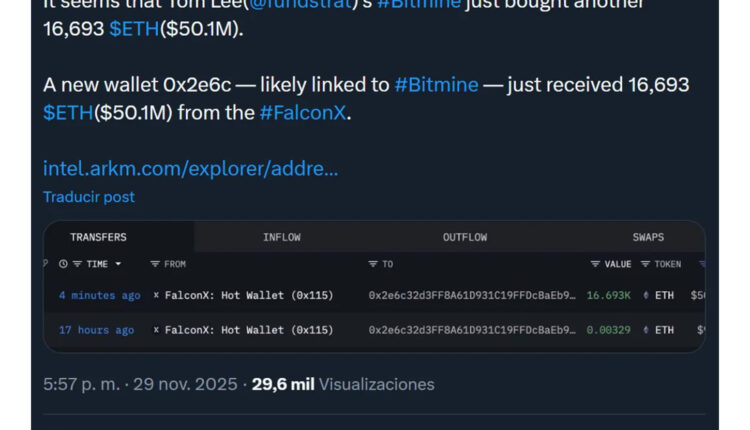Image resolution: width=750 pixels, height=430 pixels.
Task: Click the #Bitmine hashtag in second paragraph
Action: coord(436,85)
